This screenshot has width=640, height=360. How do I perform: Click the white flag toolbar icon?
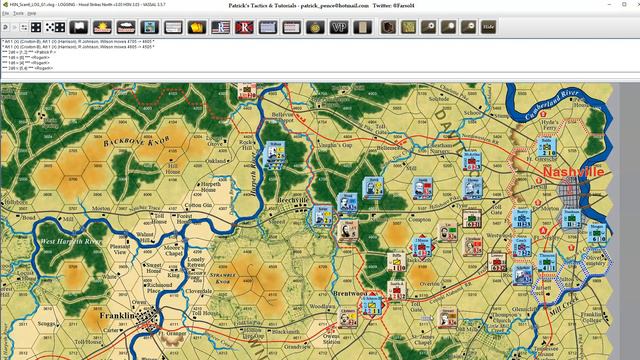[79, 27]
